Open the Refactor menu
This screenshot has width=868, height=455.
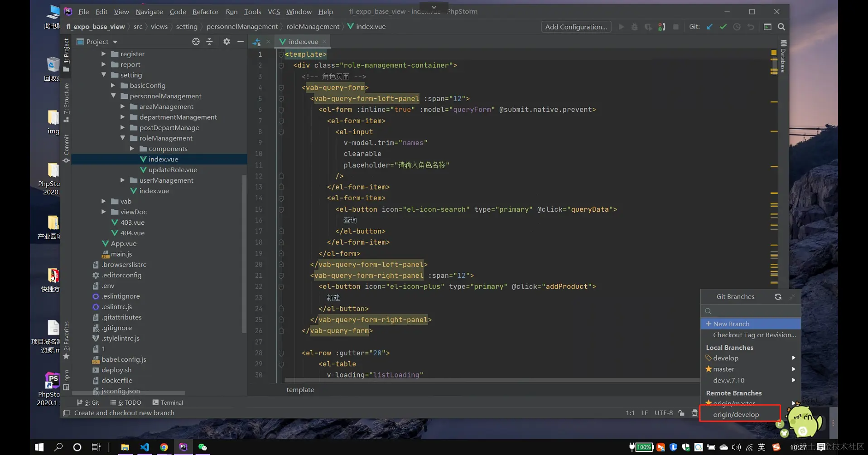point(205,12)
